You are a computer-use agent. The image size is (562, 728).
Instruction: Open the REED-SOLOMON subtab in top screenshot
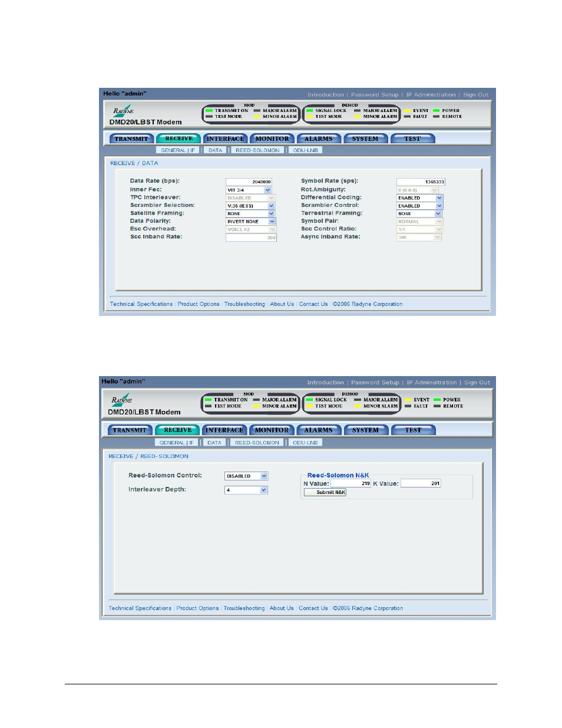257,150
